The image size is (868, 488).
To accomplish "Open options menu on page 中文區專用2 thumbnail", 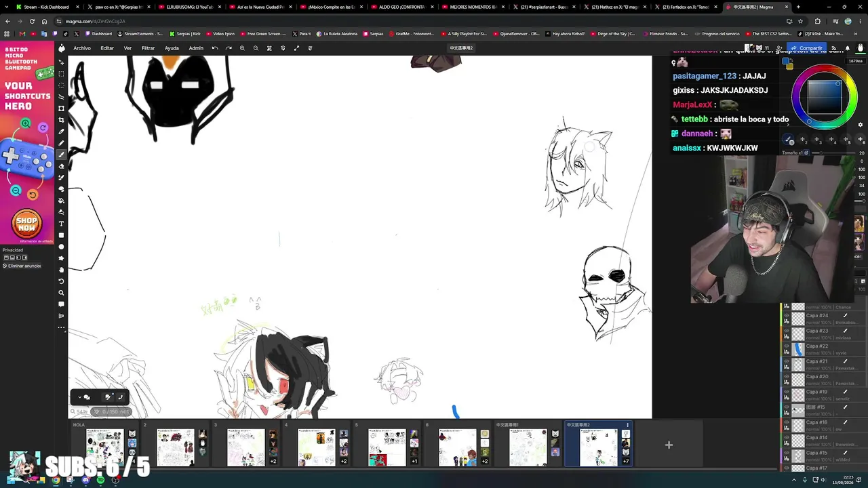I will click(x=627, y=425).
